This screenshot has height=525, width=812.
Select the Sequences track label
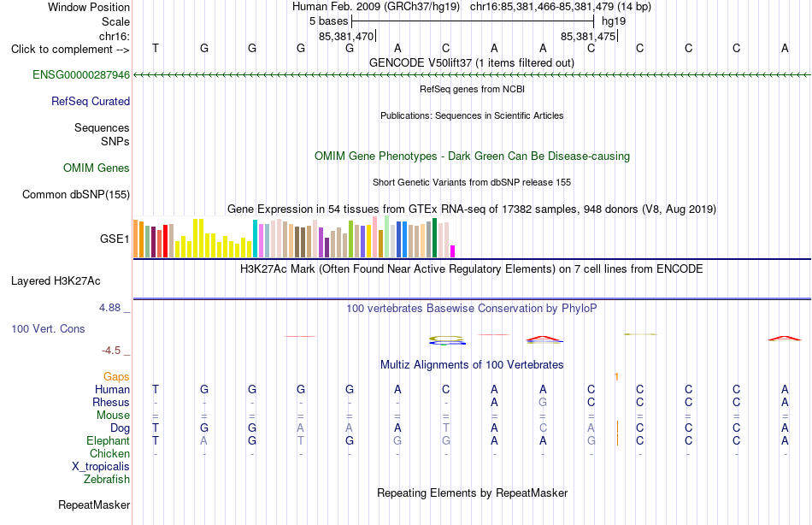coord(102,128)
